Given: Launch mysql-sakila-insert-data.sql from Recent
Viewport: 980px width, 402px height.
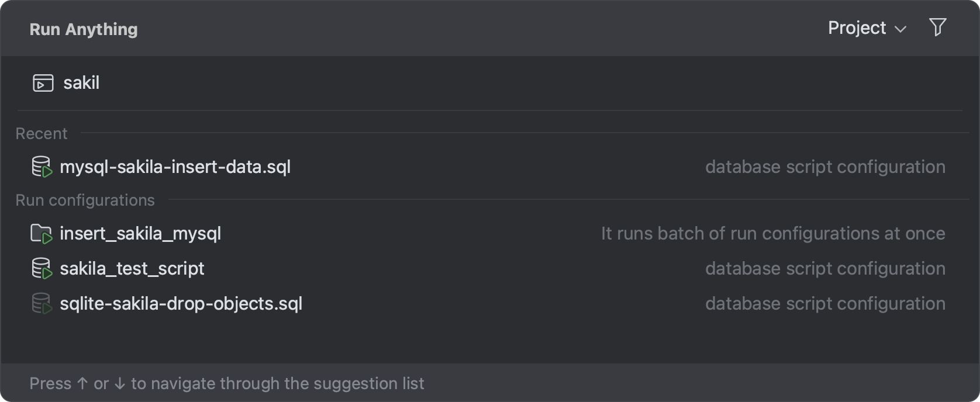Looking at the screenshot, I should pos(175,167).
